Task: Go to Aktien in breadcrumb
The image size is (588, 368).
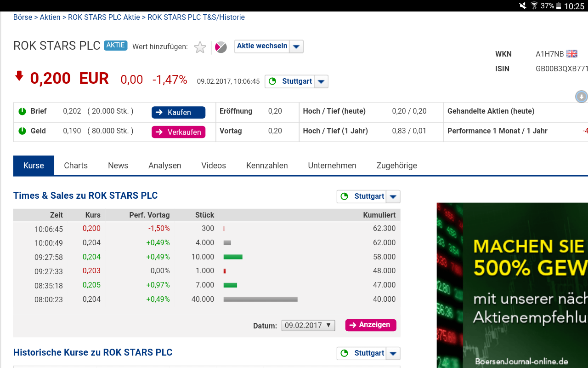Action: coord(50,17)
